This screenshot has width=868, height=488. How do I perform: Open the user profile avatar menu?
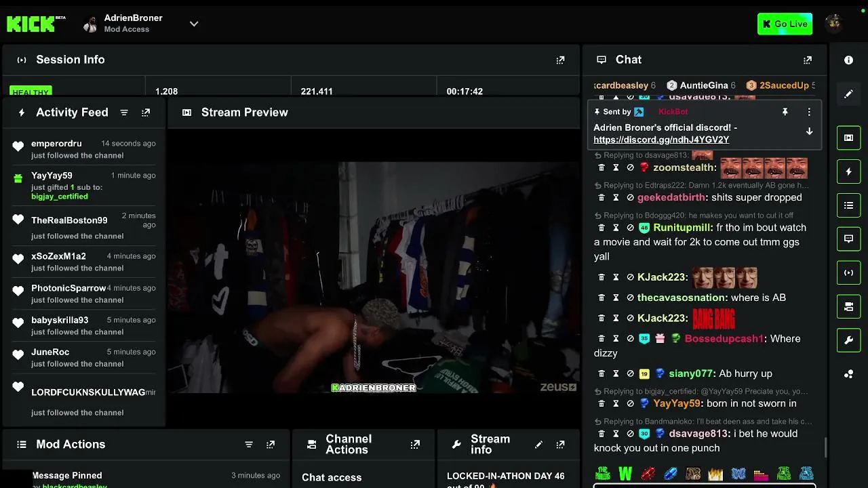pyautogui.click(x=834, y=24)
